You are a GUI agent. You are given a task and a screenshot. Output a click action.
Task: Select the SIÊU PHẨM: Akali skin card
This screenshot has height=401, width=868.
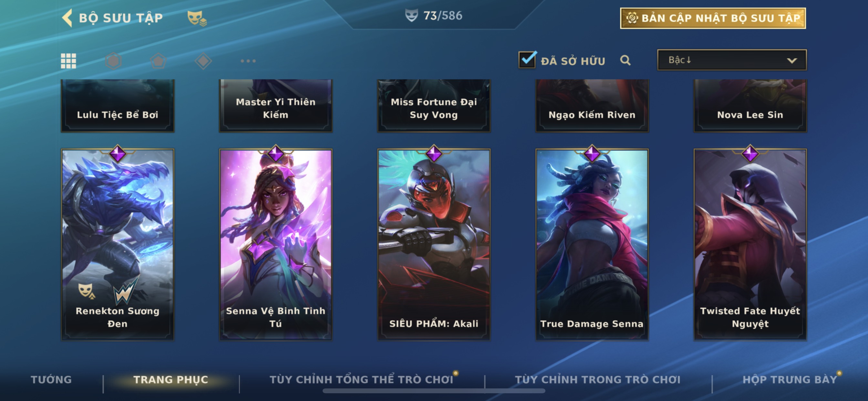[434, 244]
